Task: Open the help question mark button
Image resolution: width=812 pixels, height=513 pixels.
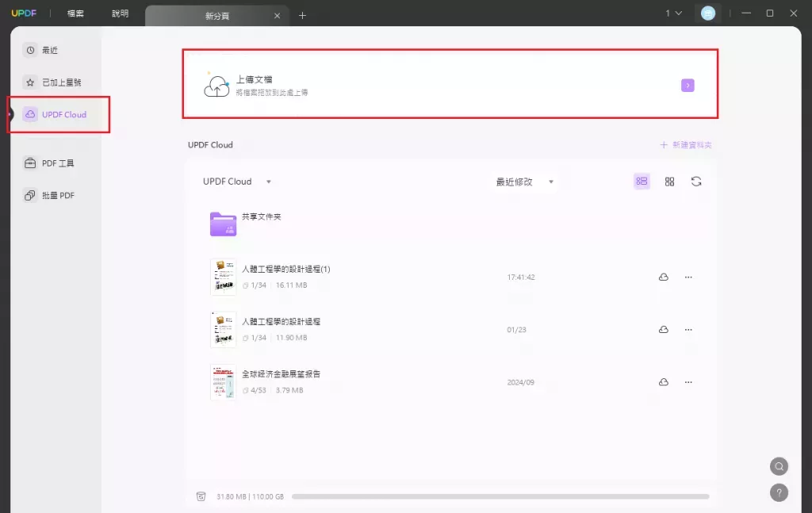Action: [x=779, y=493]
